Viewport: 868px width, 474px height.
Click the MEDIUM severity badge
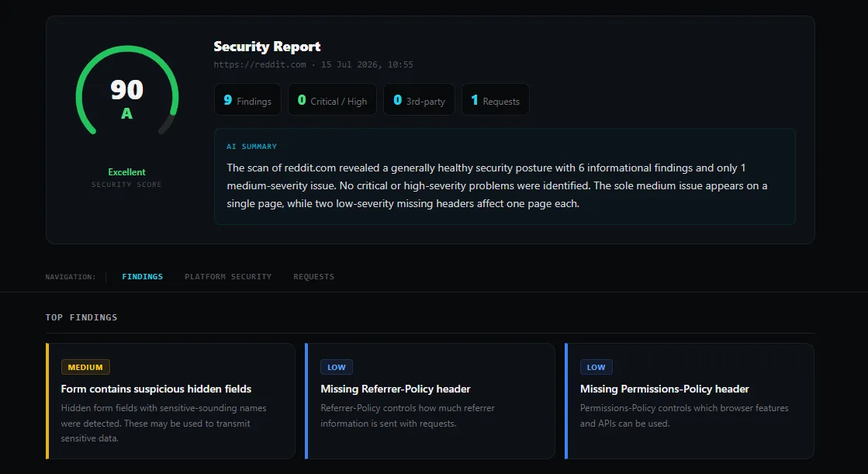tap(85, 367)
